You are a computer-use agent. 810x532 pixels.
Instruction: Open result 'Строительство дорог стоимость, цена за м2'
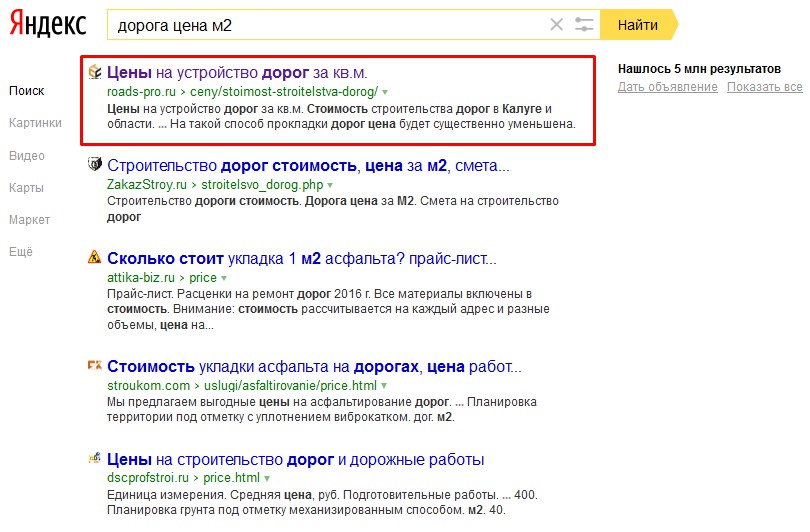[x=308, y=166]
